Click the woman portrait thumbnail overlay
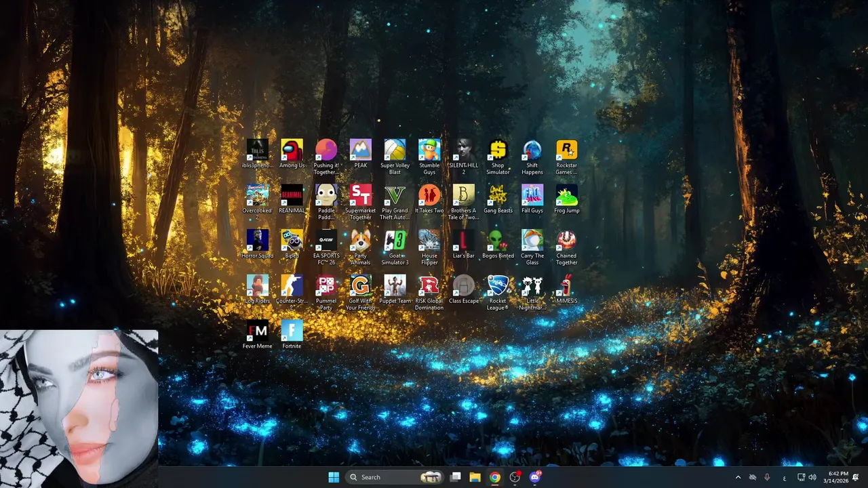The image size is (868, 488). coord(79,409)
